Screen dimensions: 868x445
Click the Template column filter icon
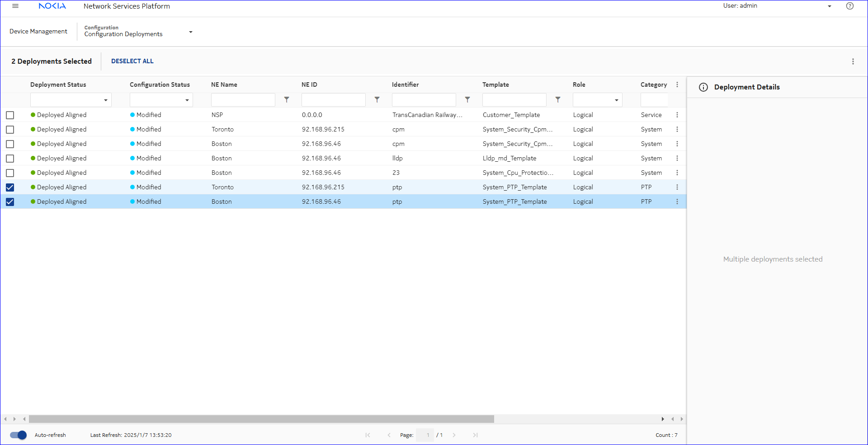coord(557,99)
